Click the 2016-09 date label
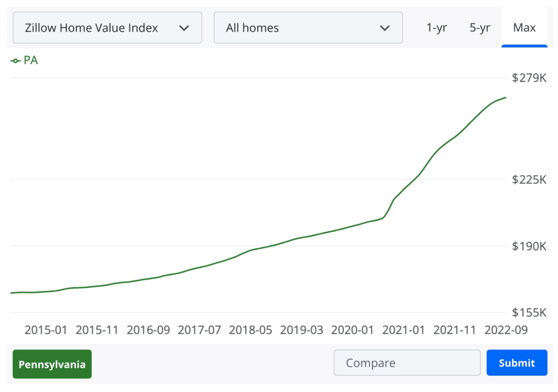The image size is (558, 392). point(148,330)
